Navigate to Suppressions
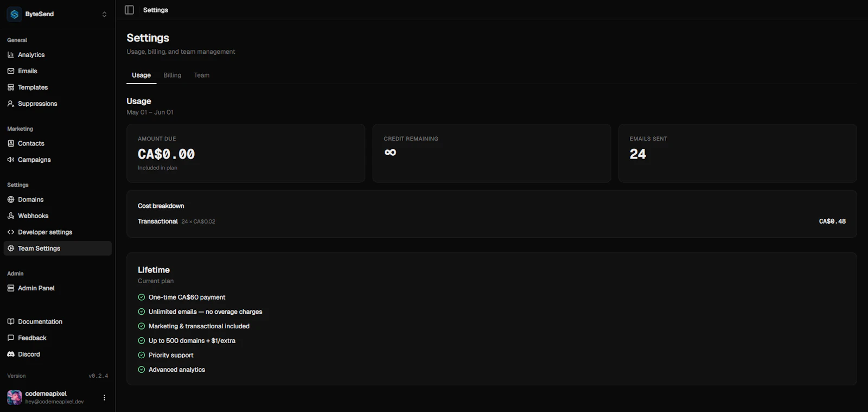868x412 pixels. click(58, 104)
